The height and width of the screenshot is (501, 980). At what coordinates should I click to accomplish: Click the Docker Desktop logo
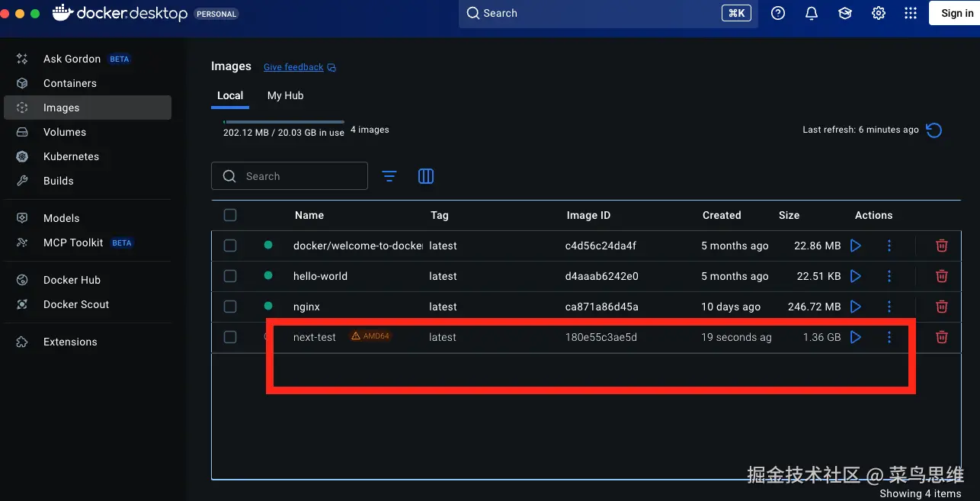tap(120, 13)
